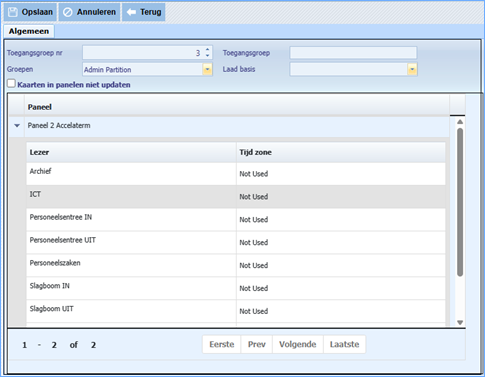The height and width of the screenshot is (377, 485).
Task: Click the Toegangsgroep name text field
Action: click(x=353, y=53)
